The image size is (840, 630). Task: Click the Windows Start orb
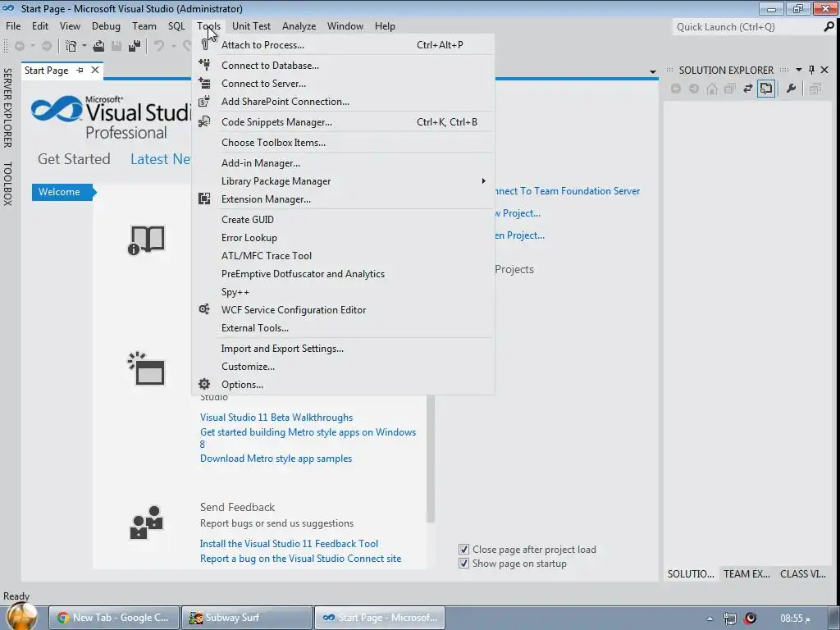[22, 617]
